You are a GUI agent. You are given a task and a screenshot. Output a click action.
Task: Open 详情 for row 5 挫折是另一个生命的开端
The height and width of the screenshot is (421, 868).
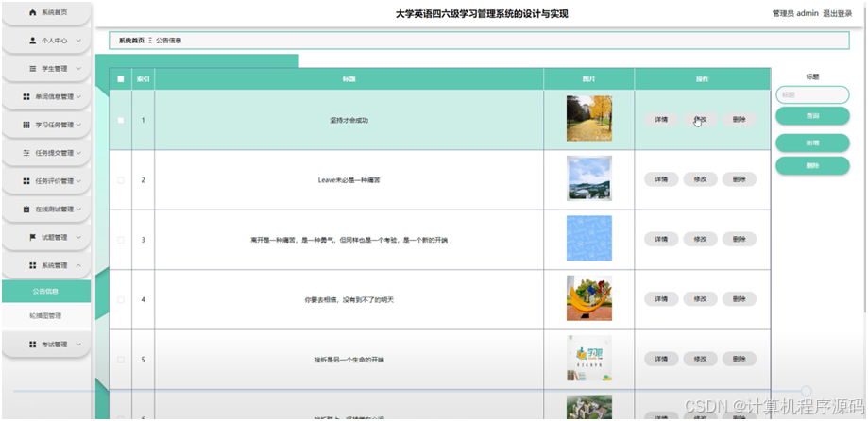661,359
